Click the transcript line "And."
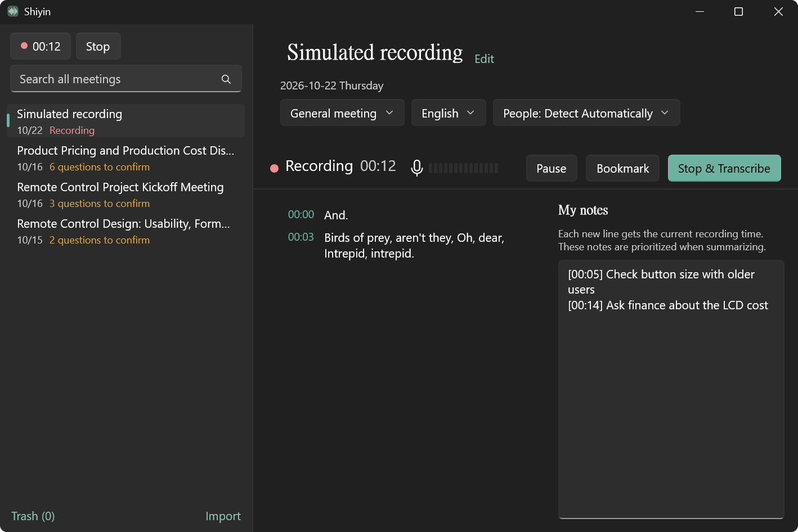 [336, 215]
